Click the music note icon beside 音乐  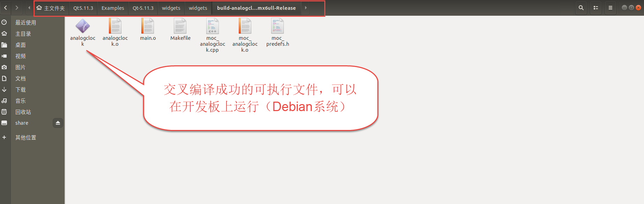pyautogui.click(x=4, y=101)
